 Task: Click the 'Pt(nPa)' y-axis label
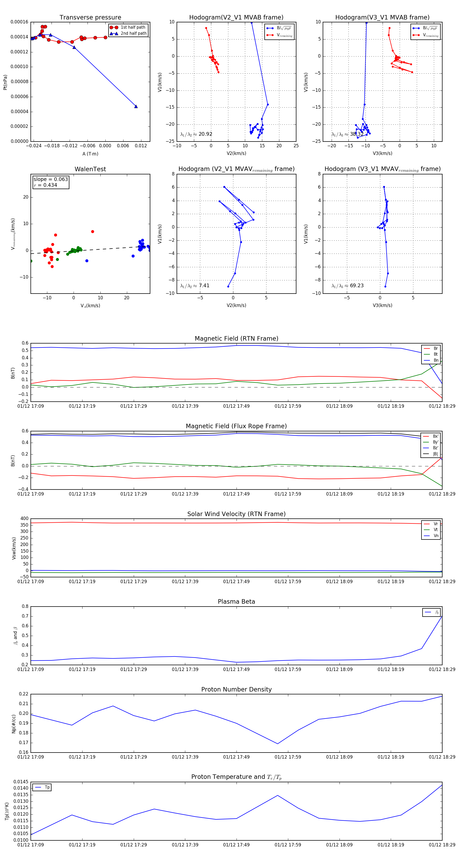5,82
